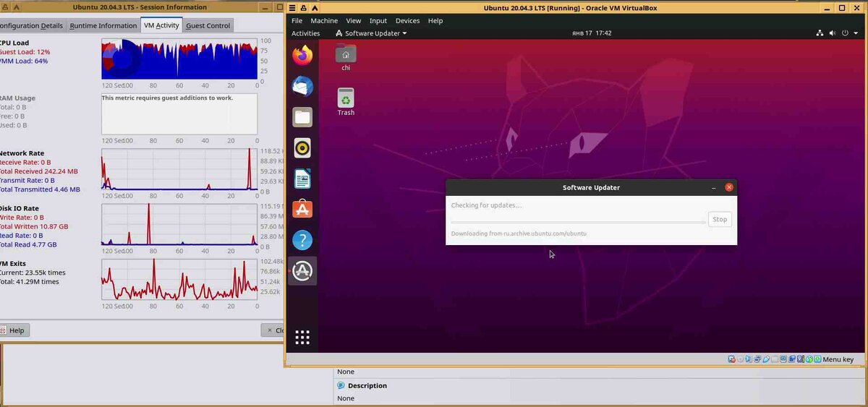Image resolution: width=868 pixels, height=407 pixels.
Task: Show the applications grid in the dock
Action: tap(302, 337)
